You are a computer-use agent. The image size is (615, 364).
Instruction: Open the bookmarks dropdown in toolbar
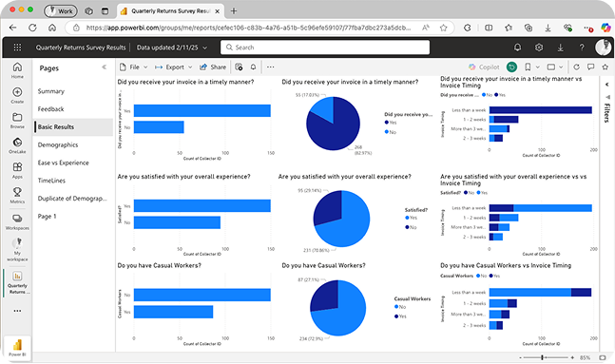coord(532,67)
